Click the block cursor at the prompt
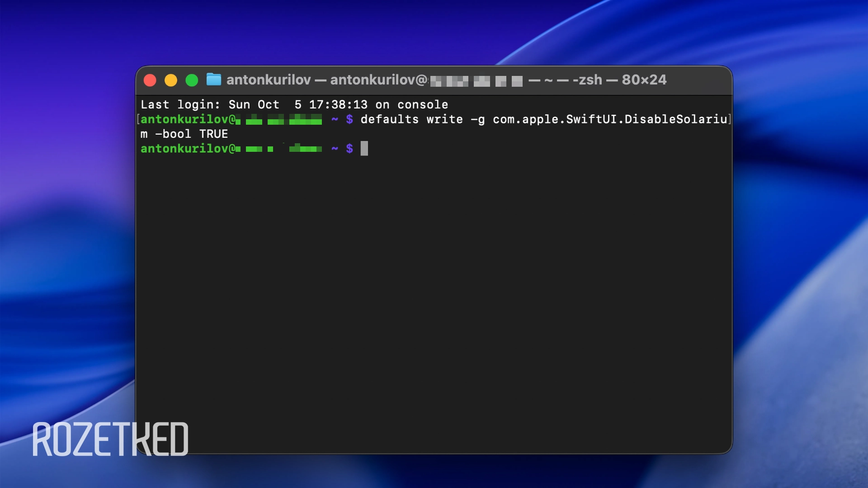The width and height of the screenshot is (868, 488). 364,149
